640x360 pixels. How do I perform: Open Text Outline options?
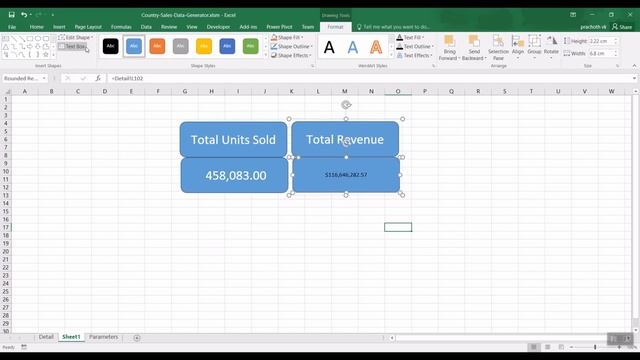click(415, 46)
